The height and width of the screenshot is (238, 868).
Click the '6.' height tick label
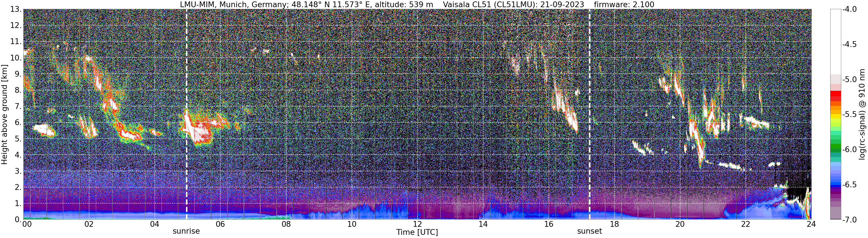pyautogui.click(x=18, y=122)
